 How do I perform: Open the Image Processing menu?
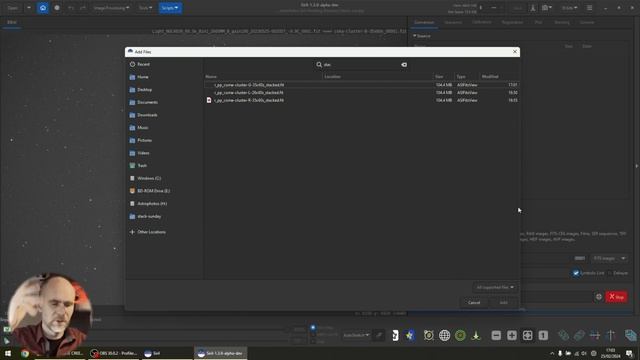(x=111, y=8)
